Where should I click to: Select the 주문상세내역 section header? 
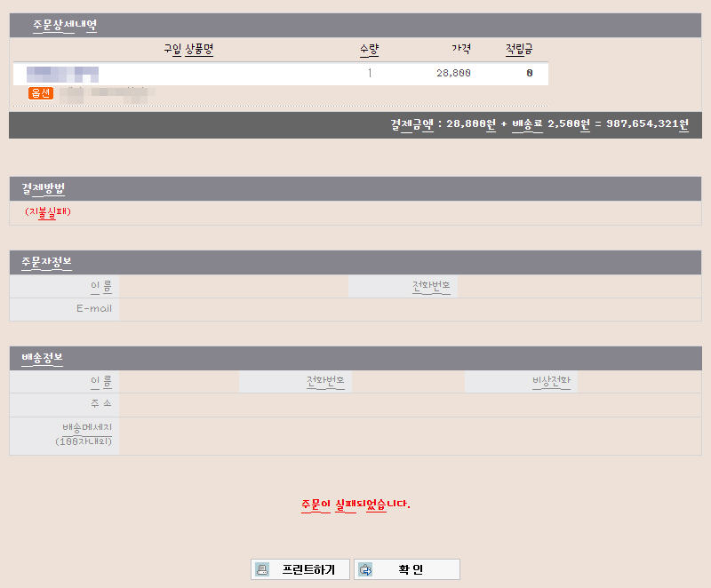point(59,25)
